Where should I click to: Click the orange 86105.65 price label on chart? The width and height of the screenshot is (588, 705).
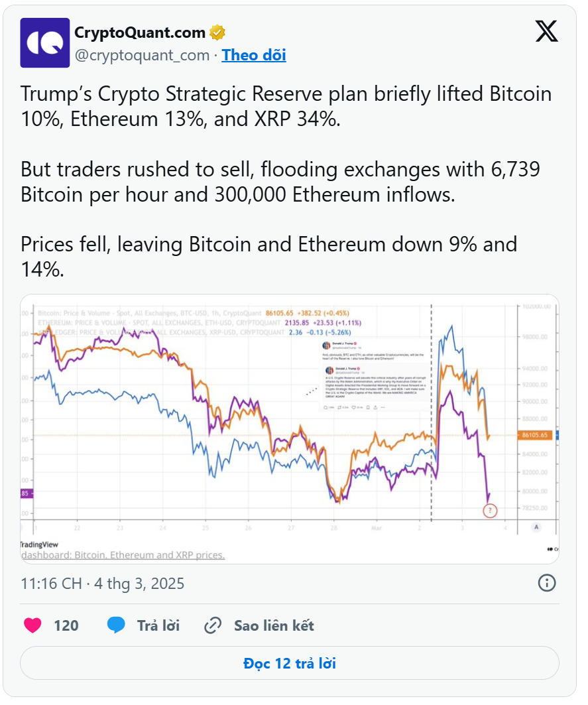tap(534, 435)
